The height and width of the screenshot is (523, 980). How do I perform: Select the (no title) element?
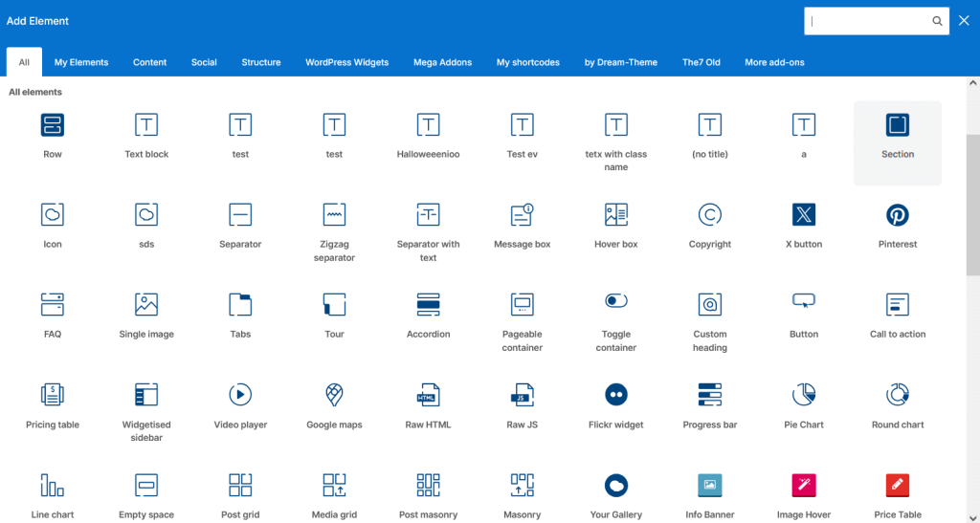coord(710,136)
